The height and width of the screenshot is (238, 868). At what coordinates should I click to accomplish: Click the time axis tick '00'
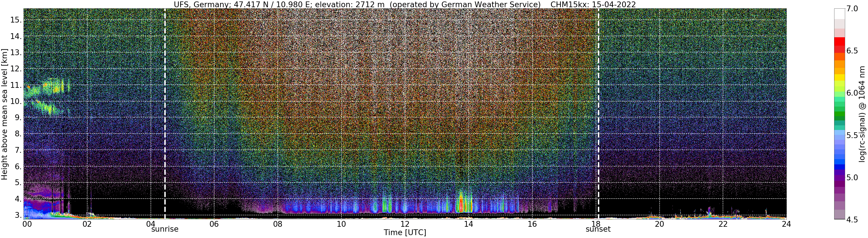click(27, 224)
